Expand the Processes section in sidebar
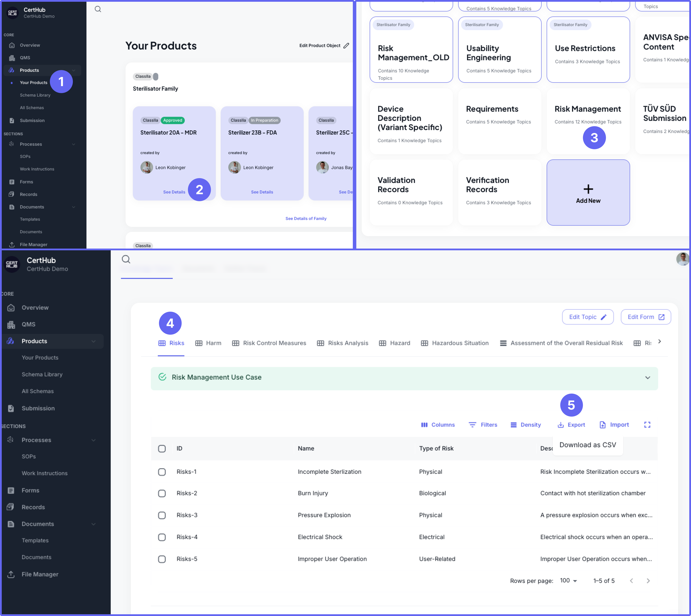691x616 pixels. point(94,440)
